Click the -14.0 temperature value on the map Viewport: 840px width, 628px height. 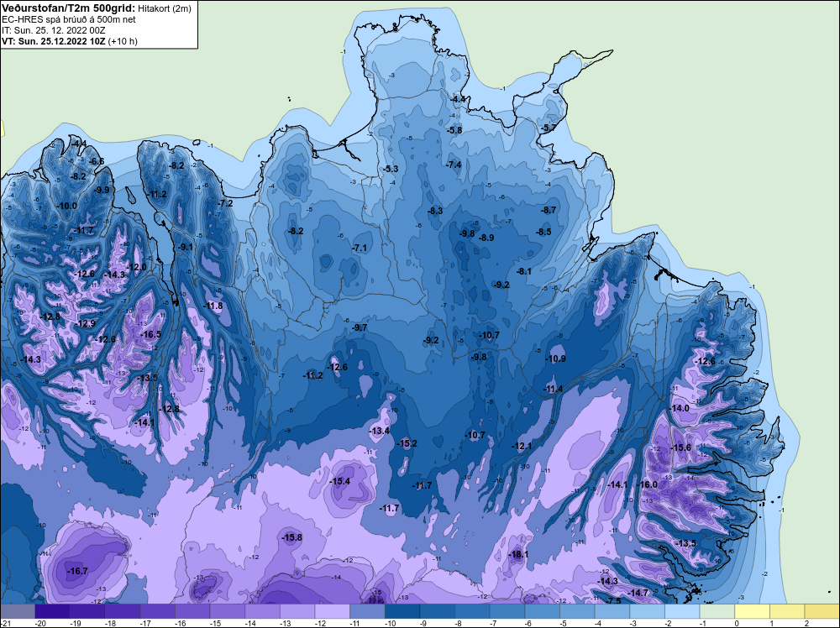pyautogui.click(x=680, y=408)
